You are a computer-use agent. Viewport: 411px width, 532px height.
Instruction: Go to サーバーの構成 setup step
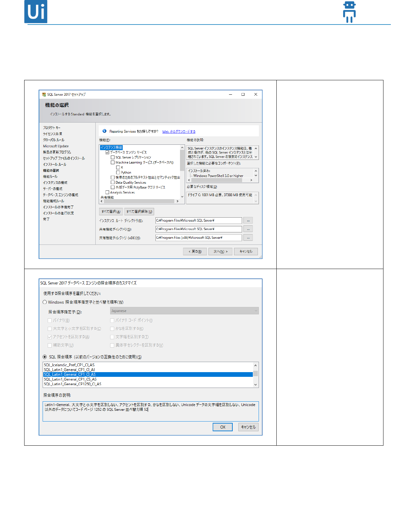[x=53, y=189]
